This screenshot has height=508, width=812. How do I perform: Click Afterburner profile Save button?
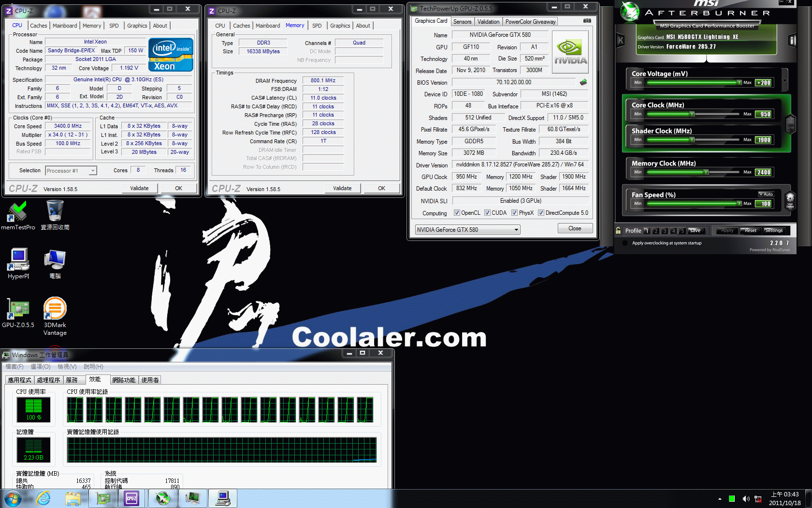696,230
